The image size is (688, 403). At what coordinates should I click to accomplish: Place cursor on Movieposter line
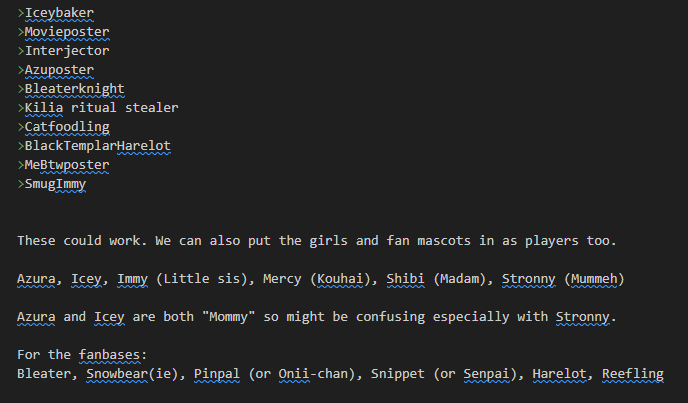[67, 32]
